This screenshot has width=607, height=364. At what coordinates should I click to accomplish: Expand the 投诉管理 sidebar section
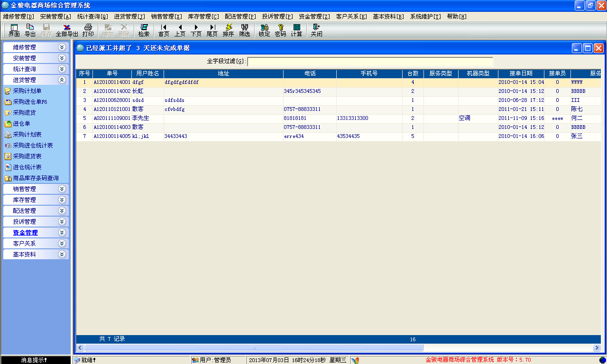point(36,222)
